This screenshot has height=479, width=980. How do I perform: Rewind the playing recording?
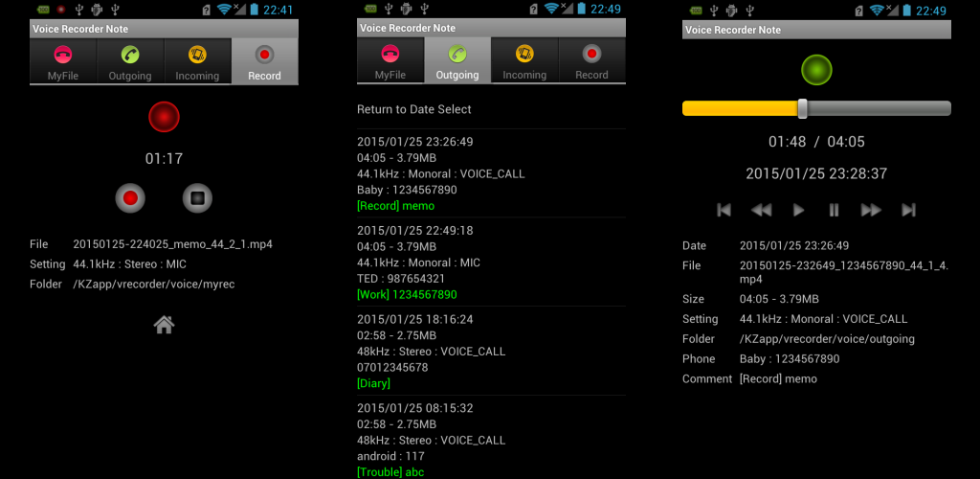761,210
